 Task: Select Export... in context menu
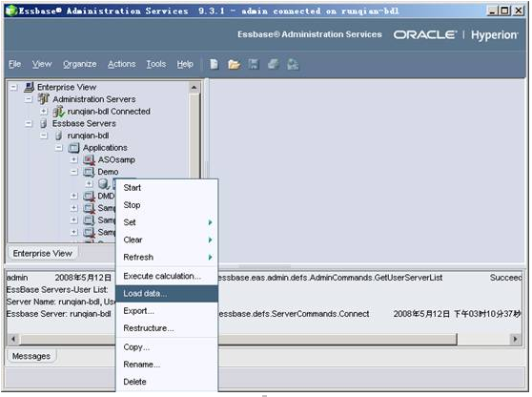tap(167, 311)
